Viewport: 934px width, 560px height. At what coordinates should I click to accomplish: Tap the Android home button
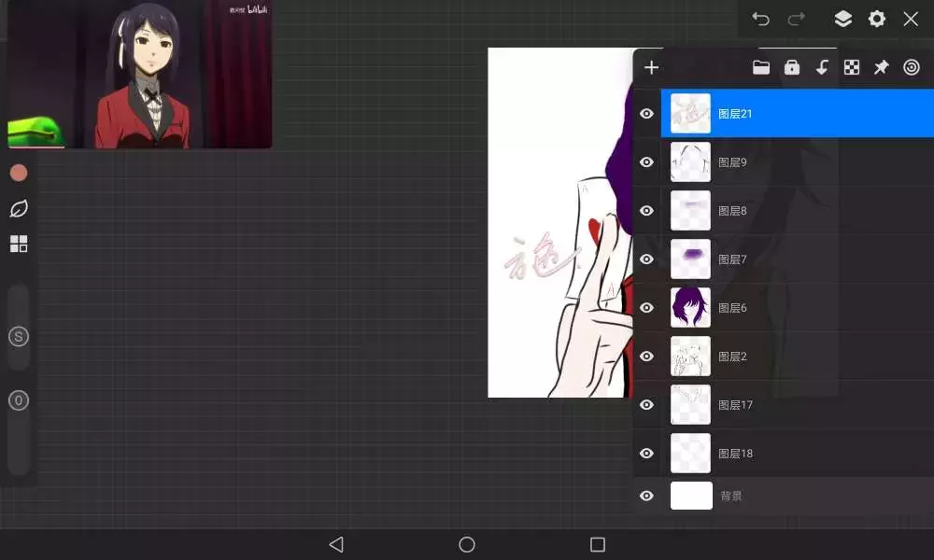click(x=467, y=544)
